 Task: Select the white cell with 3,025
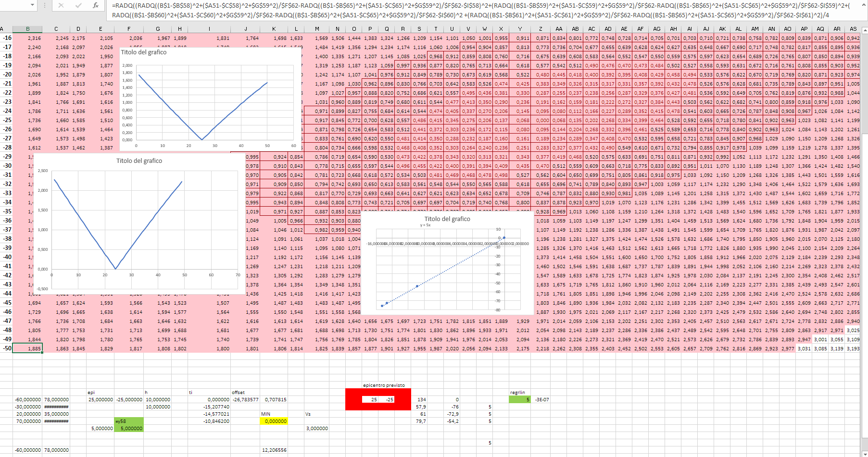(x=853, y=330)
